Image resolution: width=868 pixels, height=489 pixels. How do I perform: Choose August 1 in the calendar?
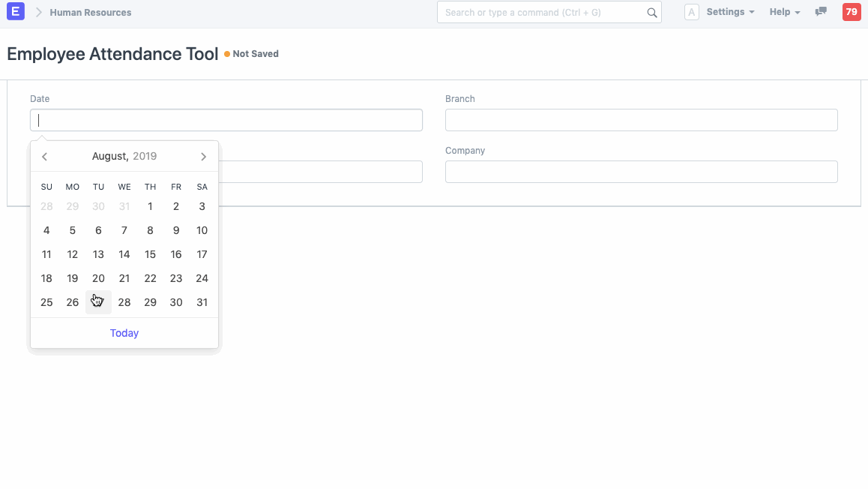pos(150,206)
